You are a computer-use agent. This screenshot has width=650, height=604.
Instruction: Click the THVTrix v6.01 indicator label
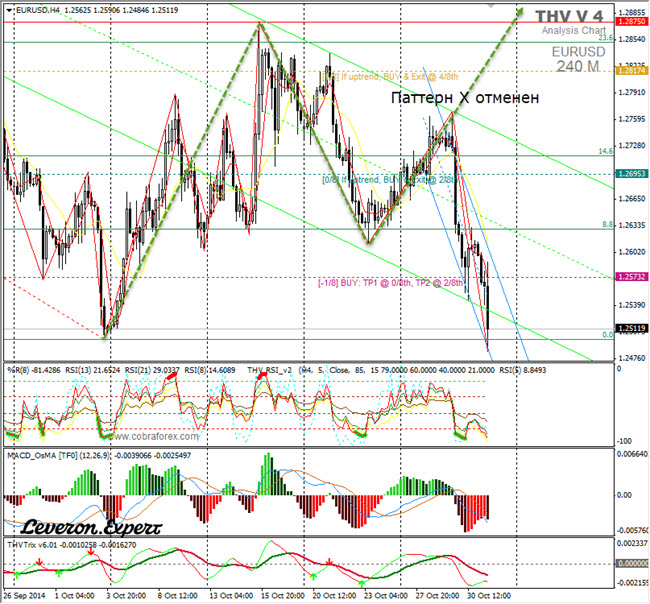[x=32, y=545]
